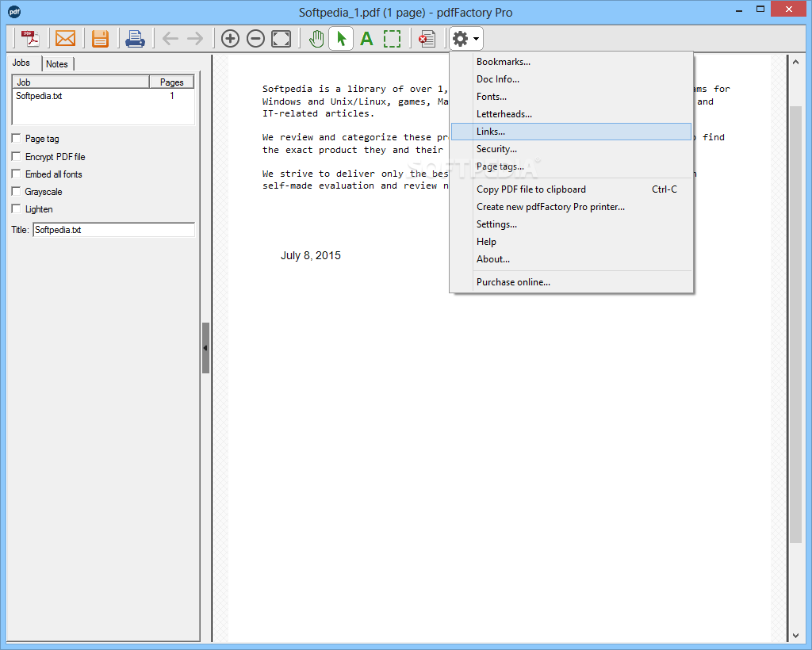The height and width of the screenshot is (650, 812).
Task: Minimize the pdfFactory Pro window
Action: click(739, 10)
